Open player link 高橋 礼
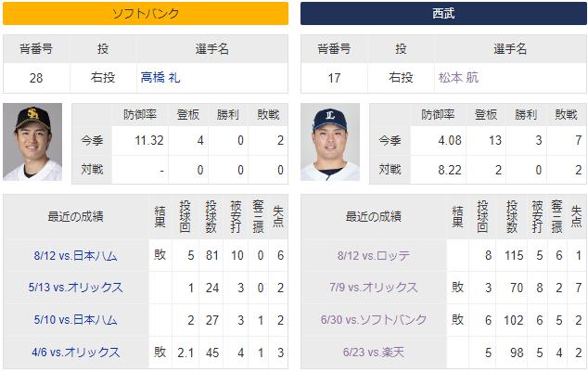The width and height of the screenshot is (588, 372). (x=160, y=78)
